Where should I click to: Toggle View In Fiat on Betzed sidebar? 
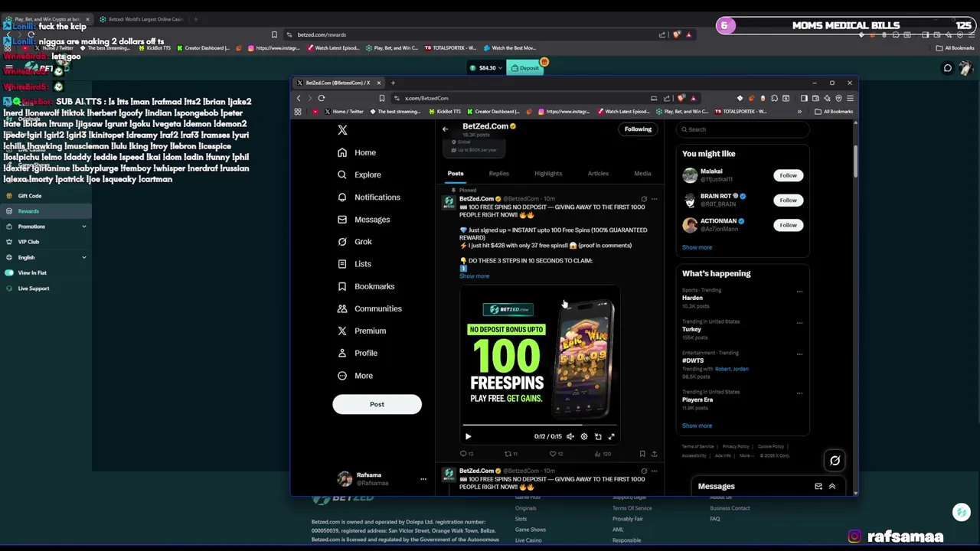click(x=9, y=272)
